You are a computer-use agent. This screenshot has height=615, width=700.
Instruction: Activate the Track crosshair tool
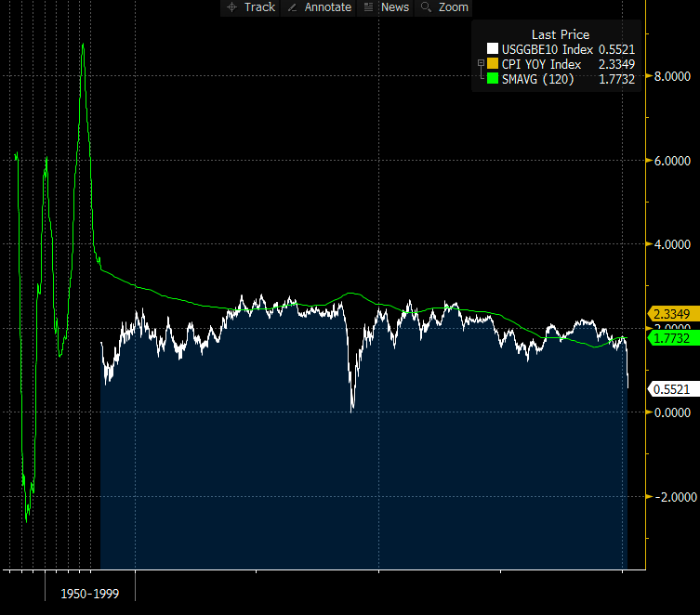(x=250, y=7)
